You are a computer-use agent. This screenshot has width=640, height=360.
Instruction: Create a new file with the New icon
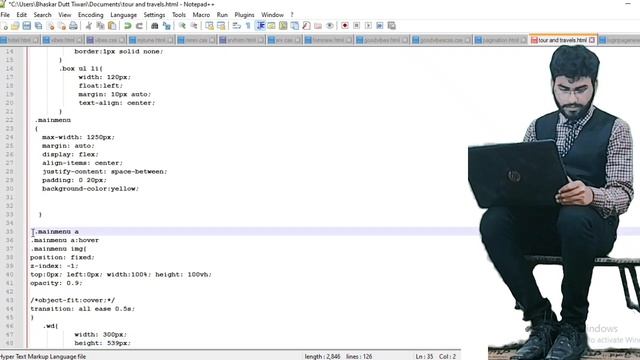[4, 26]
